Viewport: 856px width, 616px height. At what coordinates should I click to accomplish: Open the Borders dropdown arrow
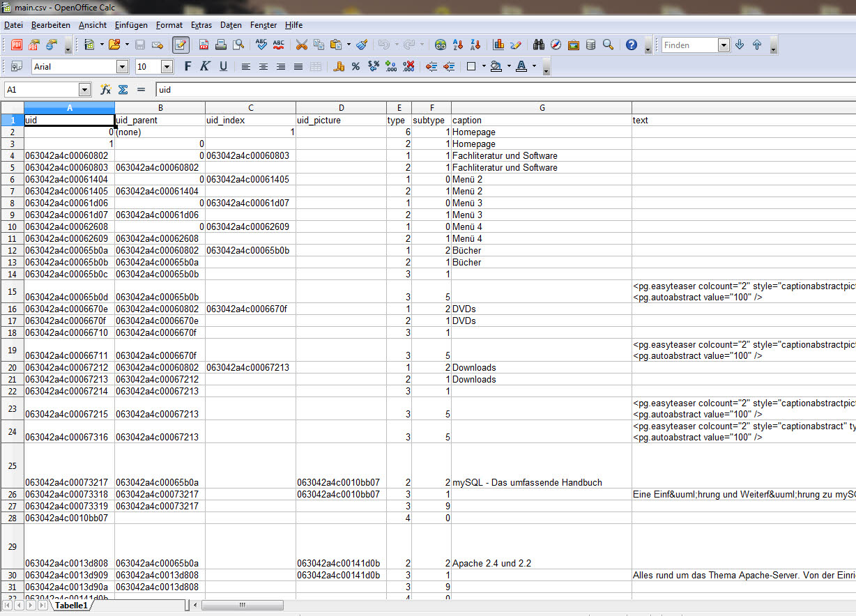482,66
